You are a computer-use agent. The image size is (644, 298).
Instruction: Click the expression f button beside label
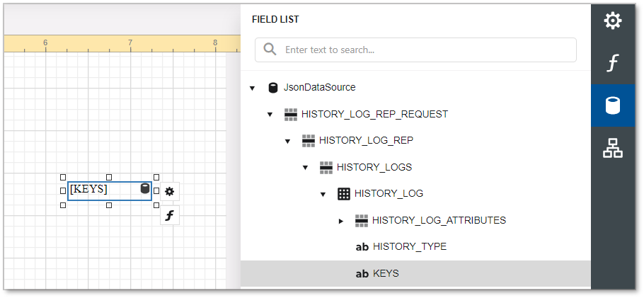tap(170, 215)
